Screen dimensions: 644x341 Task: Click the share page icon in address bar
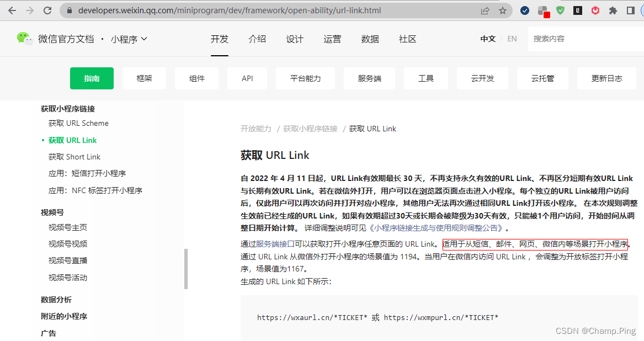pos(485,10)
